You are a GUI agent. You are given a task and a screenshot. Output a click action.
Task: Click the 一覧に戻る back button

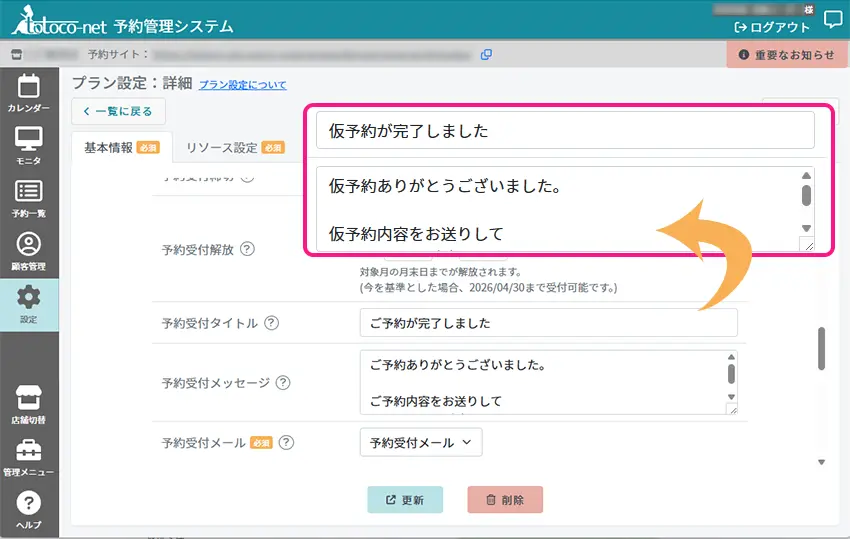click(x=118, y=112)
